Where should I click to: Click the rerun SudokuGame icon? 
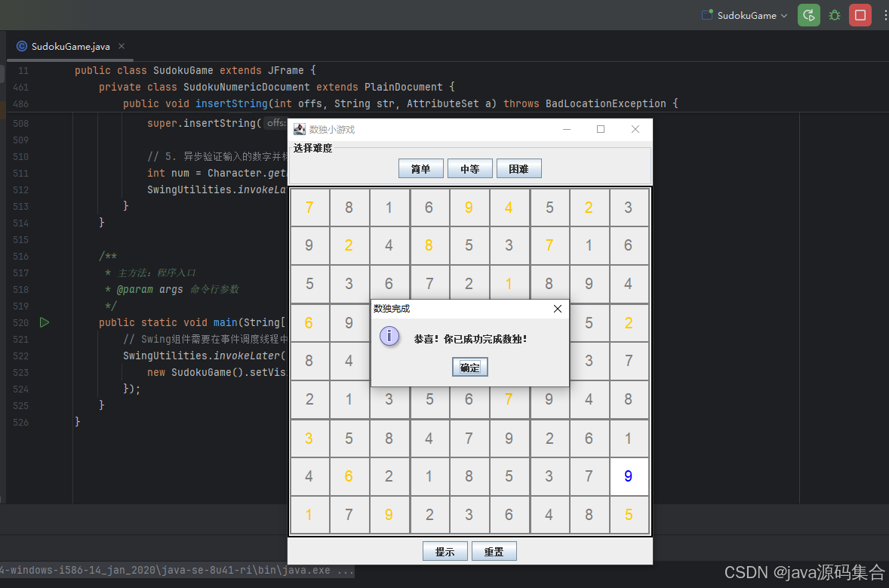coord(808,15)
